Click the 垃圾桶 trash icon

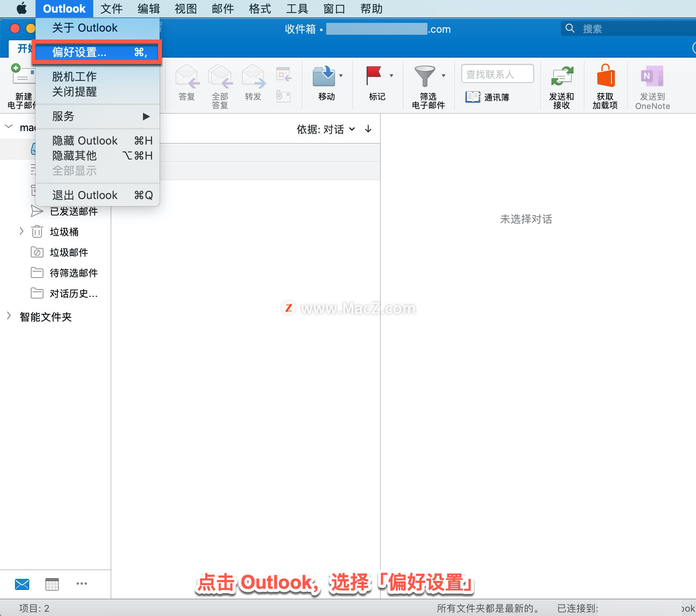(37, 231)
